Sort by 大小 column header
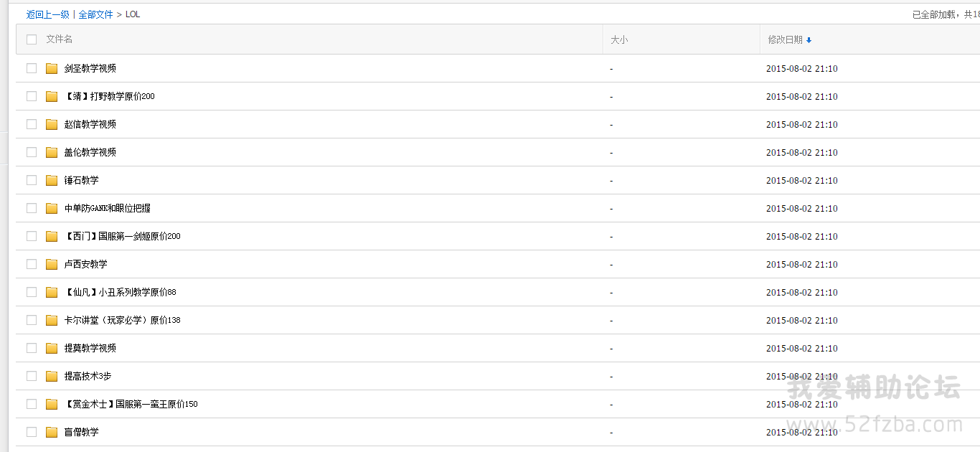 pos(618,40)
